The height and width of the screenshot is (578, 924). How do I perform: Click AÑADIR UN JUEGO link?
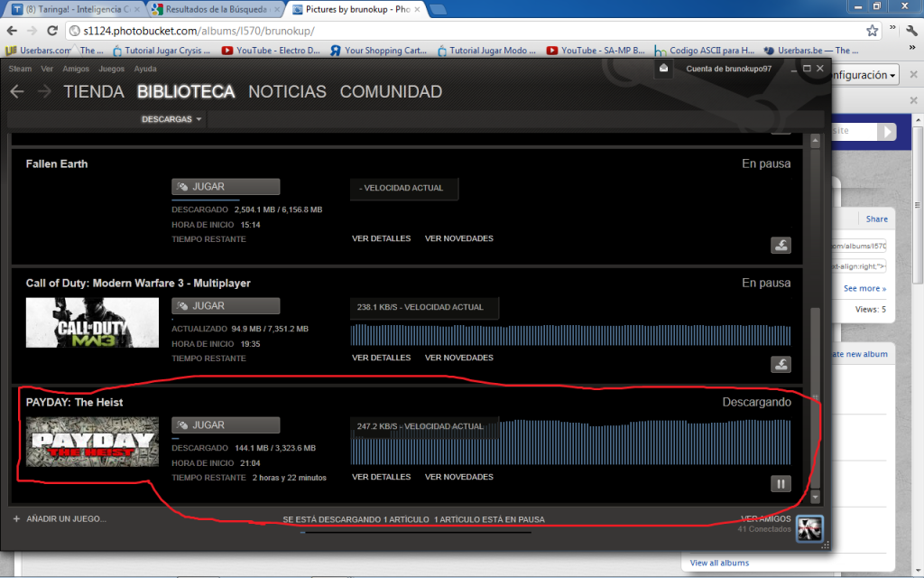pos(67,519)
